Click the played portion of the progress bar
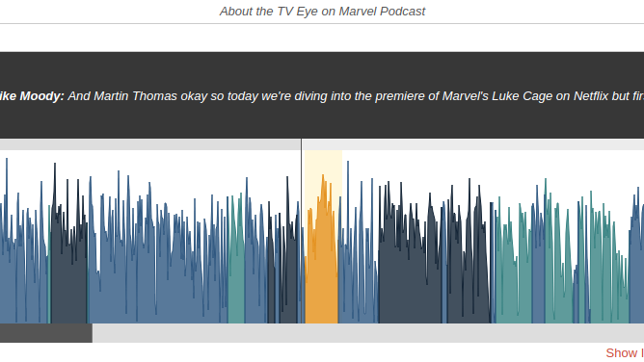The height and width of the screenshot is (362, 644). 149,144
